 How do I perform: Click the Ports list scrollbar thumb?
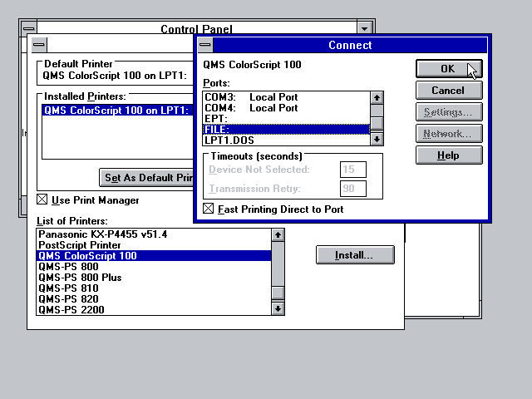point(377,123)
